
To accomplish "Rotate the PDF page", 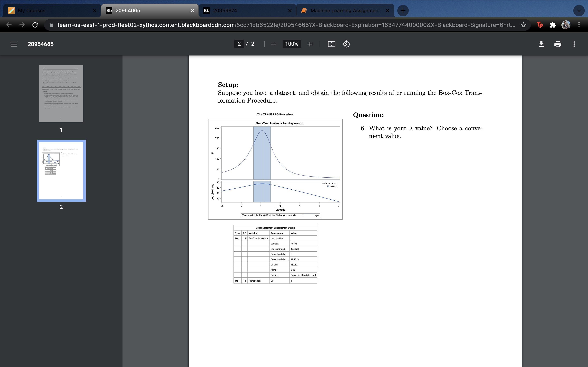I will pos(346,44).
